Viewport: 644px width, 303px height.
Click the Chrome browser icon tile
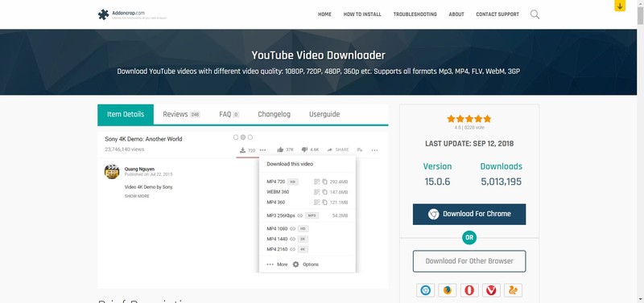[426, 290]
